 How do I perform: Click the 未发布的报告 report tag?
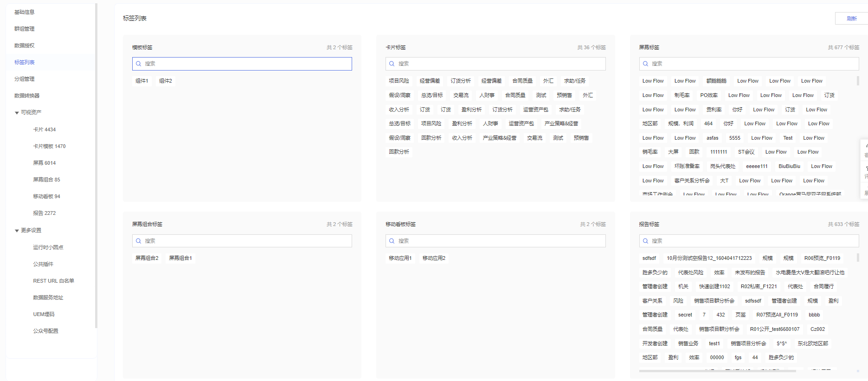[x=750, y=272]
